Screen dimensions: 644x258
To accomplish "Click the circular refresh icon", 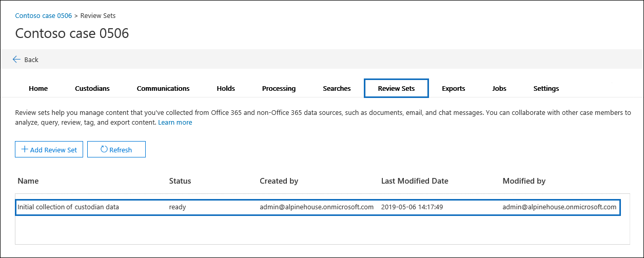I will (104, 150).
